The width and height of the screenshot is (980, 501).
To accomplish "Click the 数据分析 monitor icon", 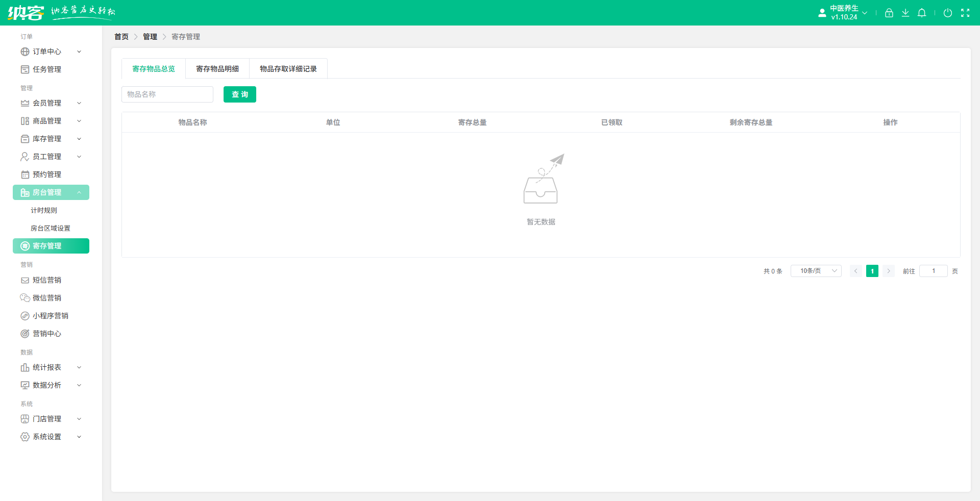I will 25,385.
